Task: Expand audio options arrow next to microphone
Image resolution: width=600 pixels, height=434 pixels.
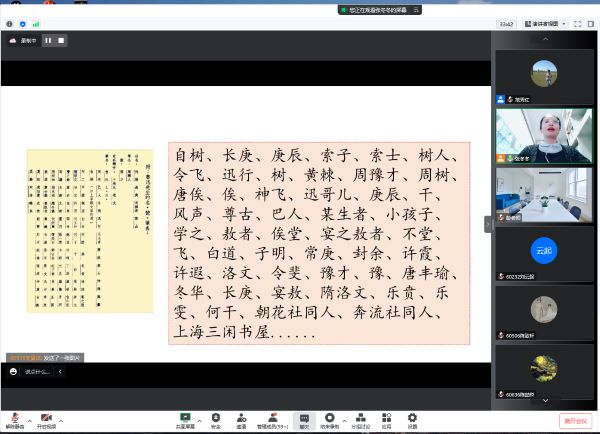Action: [x=30, y=420]
